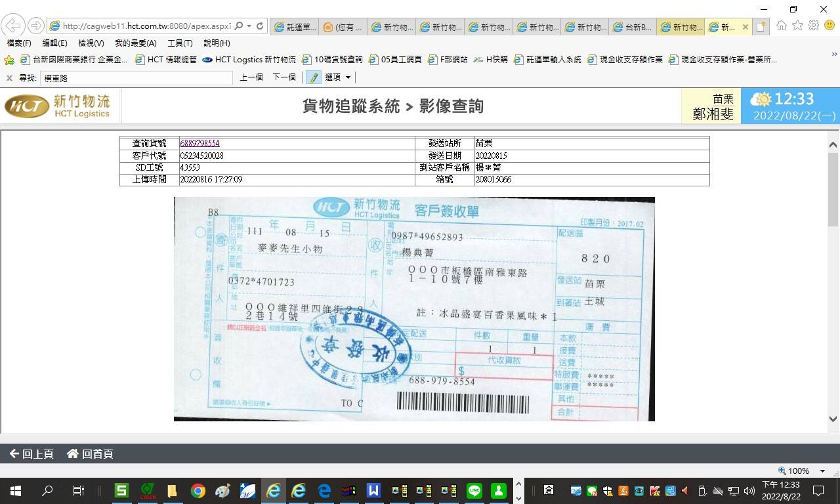Go back with the browser back arrow

click(x=13, y=26)
